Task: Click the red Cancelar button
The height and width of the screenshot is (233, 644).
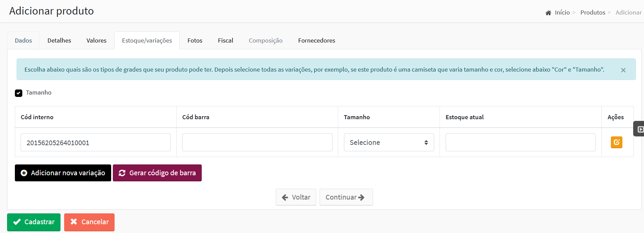Action: tap(89, 222)
